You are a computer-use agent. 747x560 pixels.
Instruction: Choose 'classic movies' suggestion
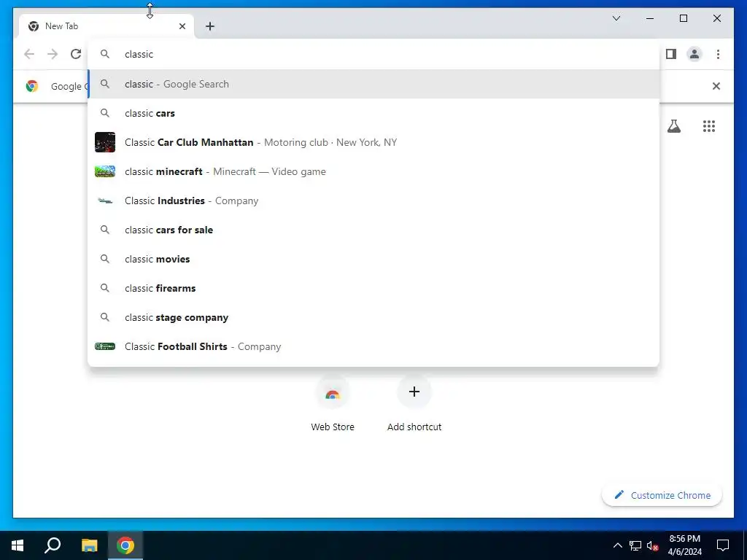point(373,259)
